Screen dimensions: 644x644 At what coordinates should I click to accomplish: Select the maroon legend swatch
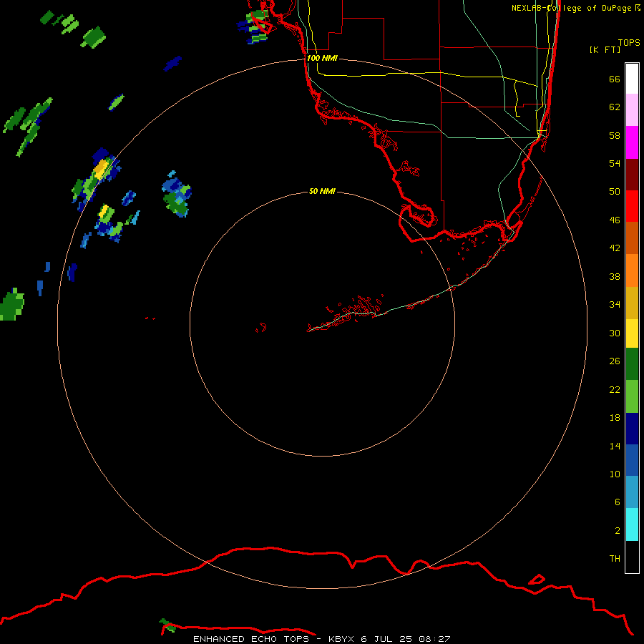click(632, 174)
